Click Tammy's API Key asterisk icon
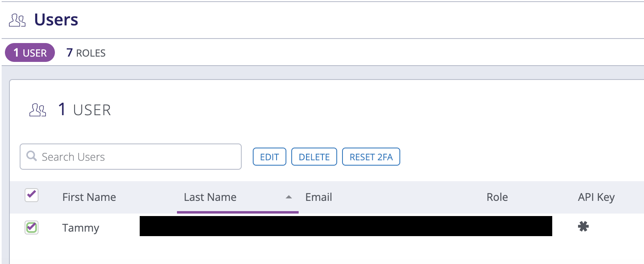Screen dimensions: 644x264 [583, 226]
